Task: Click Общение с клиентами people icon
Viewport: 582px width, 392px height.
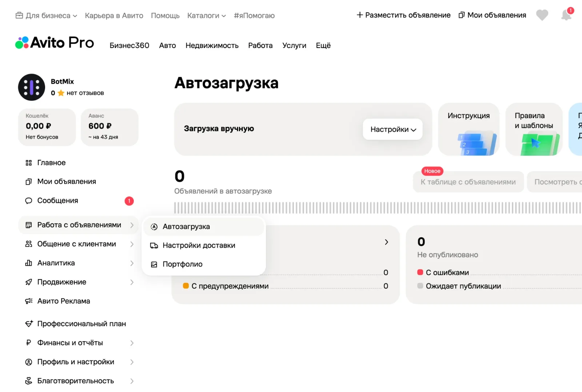Action: [x=29, y=244]
